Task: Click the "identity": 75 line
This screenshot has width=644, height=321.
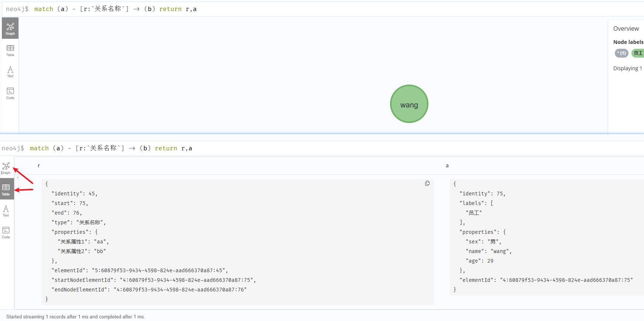Action: [482, 194]
